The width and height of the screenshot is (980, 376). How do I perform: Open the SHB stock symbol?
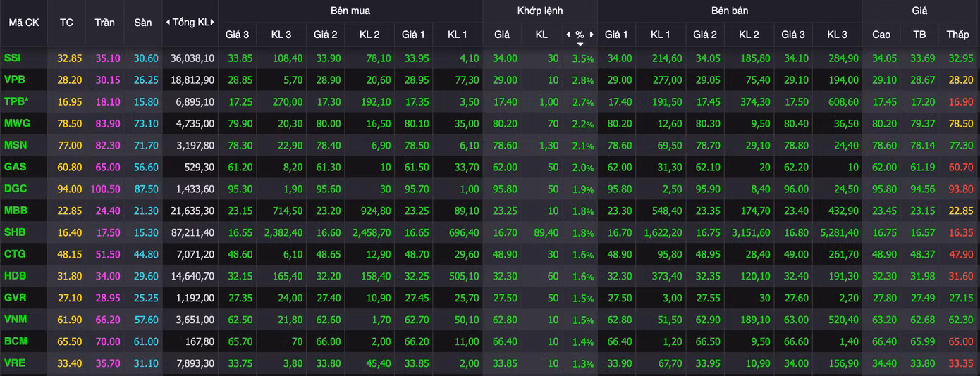[15, 232]
